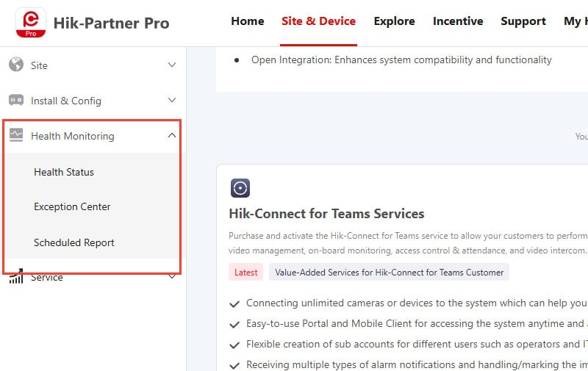Image resolution: width=588 pixels, height=371 pixels.
Task: Select the Install & Config label
Action: pos(66,101)
